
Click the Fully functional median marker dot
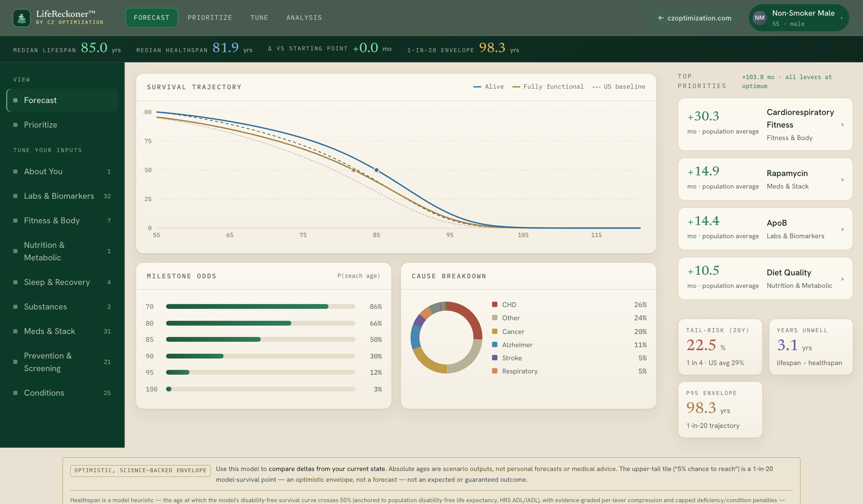354,170
